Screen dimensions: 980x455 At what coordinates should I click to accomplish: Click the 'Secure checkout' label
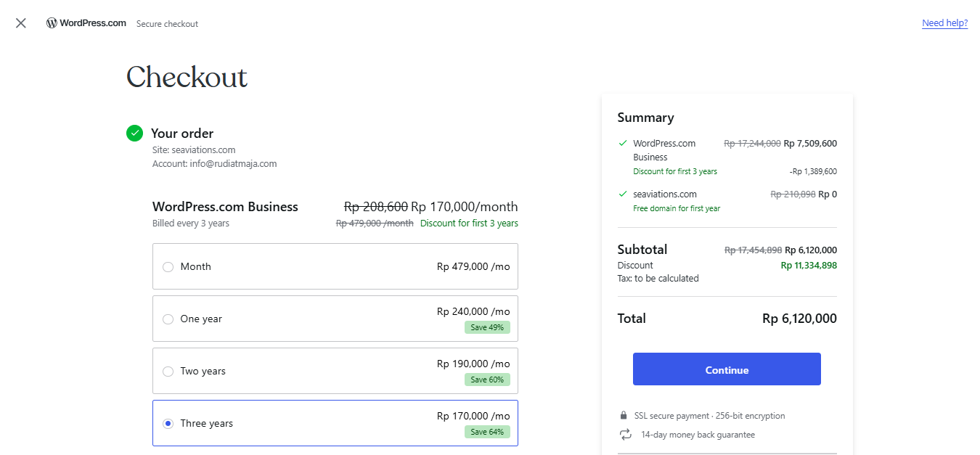click(x=167, y=24)
